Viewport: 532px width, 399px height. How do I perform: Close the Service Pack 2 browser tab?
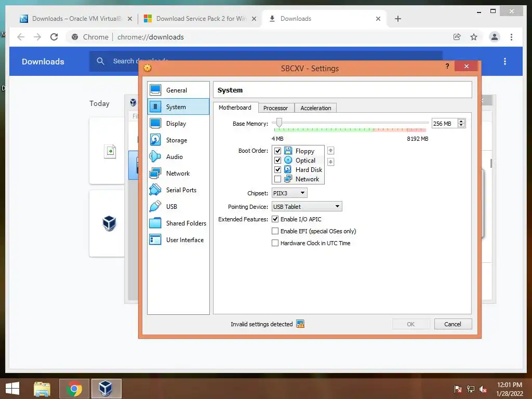(x=254, y=19)
